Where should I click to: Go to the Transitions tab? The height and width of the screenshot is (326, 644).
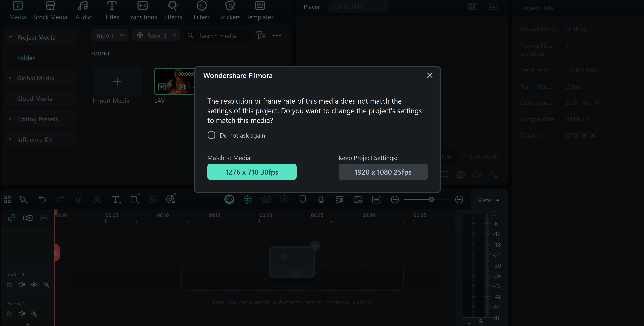pyautogui.click(x=142, y=11)
